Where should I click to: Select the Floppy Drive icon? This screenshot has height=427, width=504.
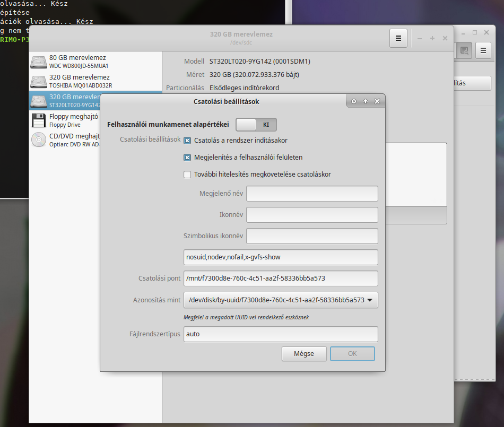(39, 120)
